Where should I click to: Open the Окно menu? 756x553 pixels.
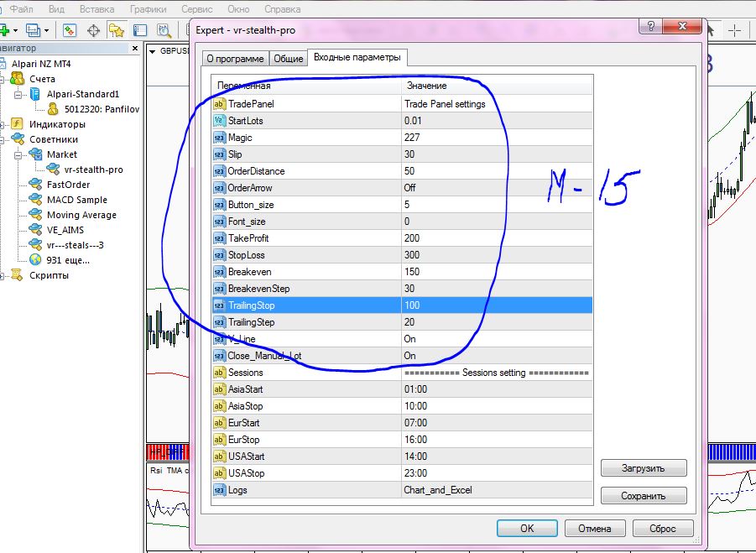click(x=238, y=9)
